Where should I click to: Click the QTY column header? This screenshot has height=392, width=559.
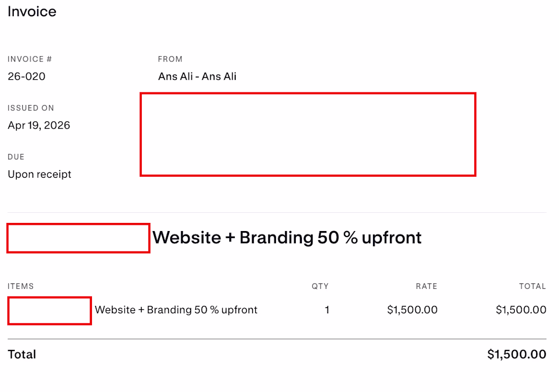(x=320, y=286)
